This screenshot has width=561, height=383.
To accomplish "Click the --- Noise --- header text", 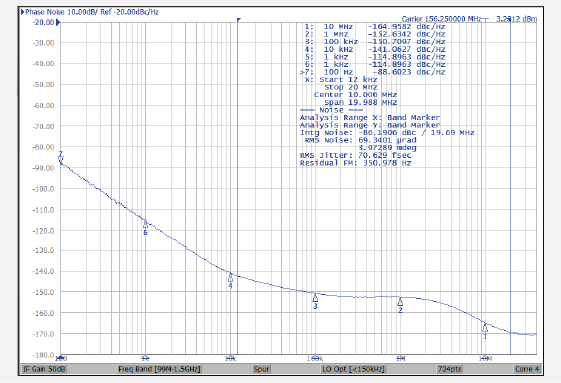I will tap(332, 110).
